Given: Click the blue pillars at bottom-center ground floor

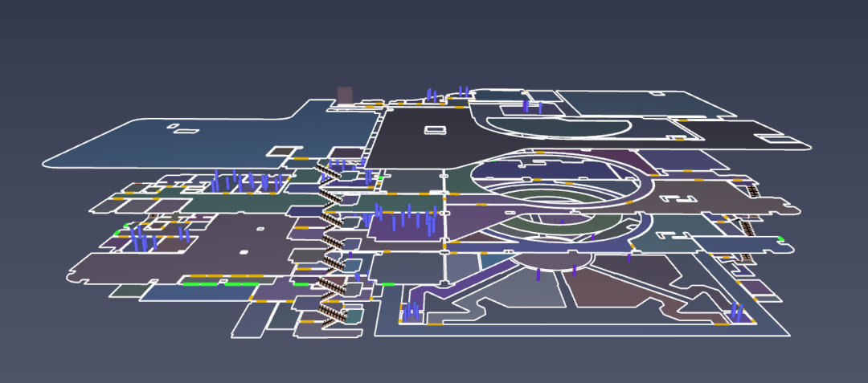Looking at the screenshot, I should point(410,312).
